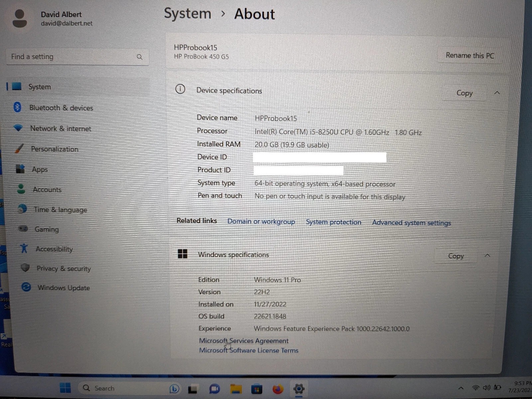
Task: Open Windows Update settings page
Action: (x=64, y=288)
